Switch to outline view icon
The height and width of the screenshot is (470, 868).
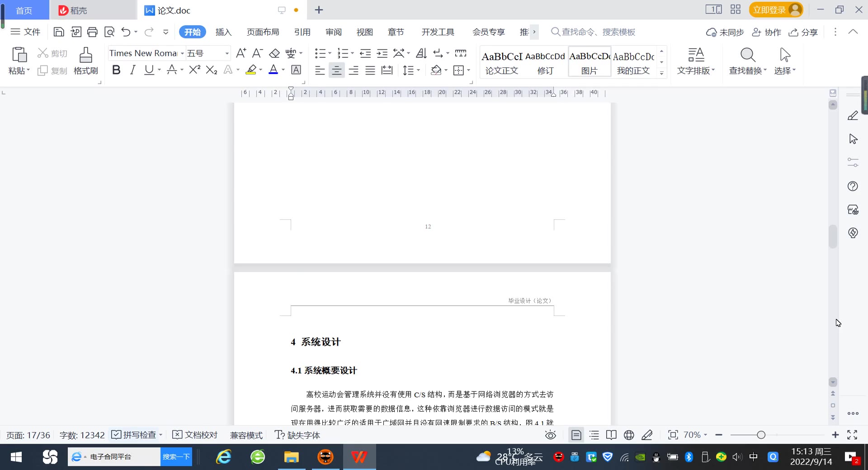pyautogui.click(x=594, y=435)
